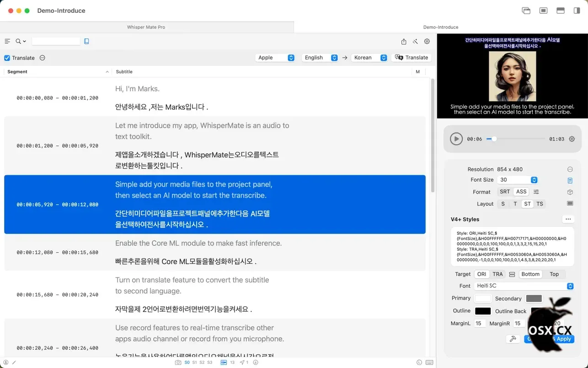Select SRT format
This screenshot has height=368, width=588.
pyautogui.click(x=505, y=192)
